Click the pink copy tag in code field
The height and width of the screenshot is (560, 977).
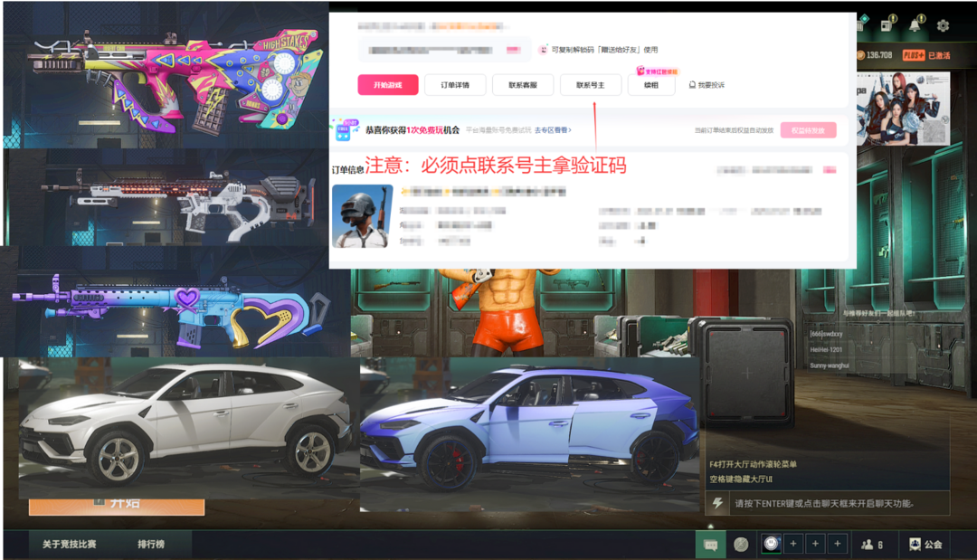tap(514, 50)
